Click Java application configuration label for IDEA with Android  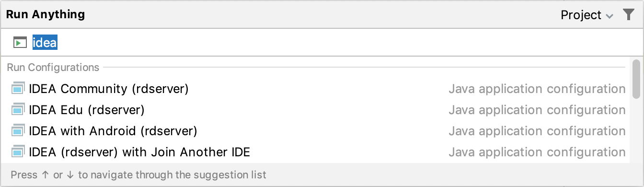[x=537, y=131]
